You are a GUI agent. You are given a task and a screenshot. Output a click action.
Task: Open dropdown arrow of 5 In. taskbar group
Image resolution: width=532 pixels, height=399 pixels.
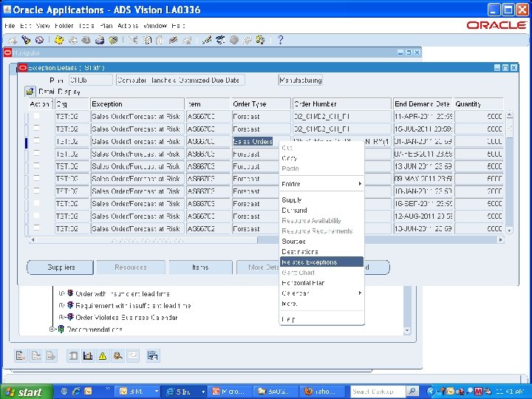point(203,392)
